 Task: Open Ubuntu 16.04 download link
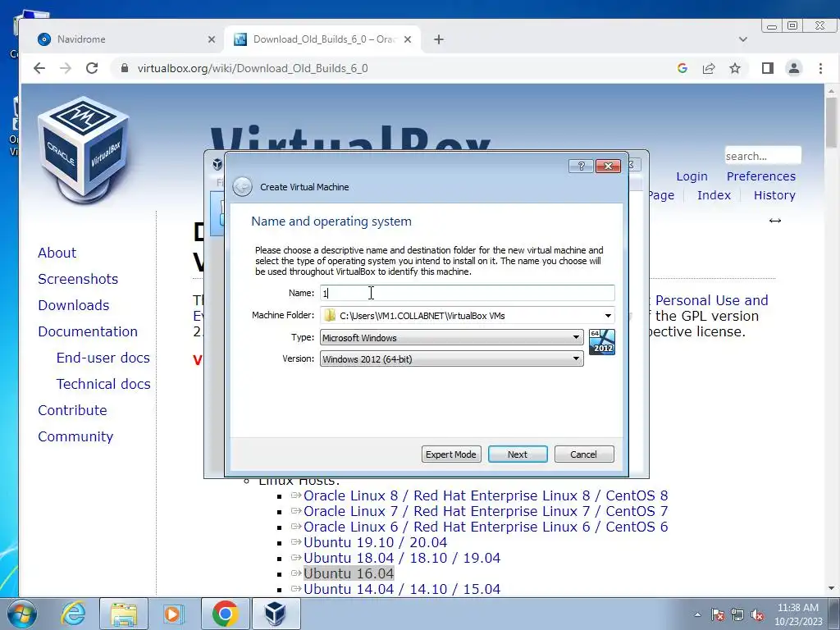(348, 573)
